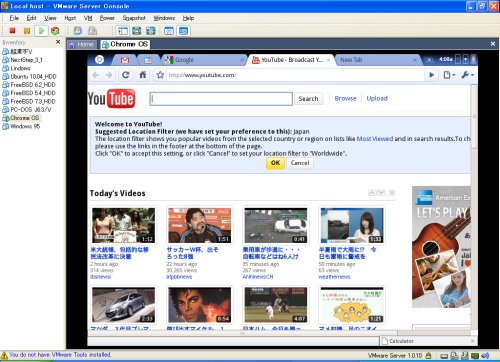This screenshot has width=500, height=362.
Task: Open the soccer World Cup video thumbnail
Action: [199, 225]
